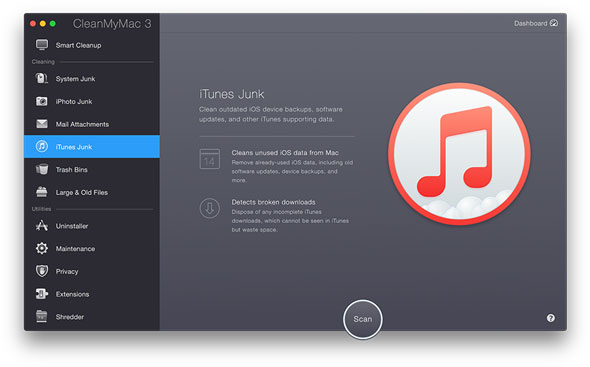Click the large iTunes logo graphic
Viewport: 590px width, 367px height.
click(459, 154)
